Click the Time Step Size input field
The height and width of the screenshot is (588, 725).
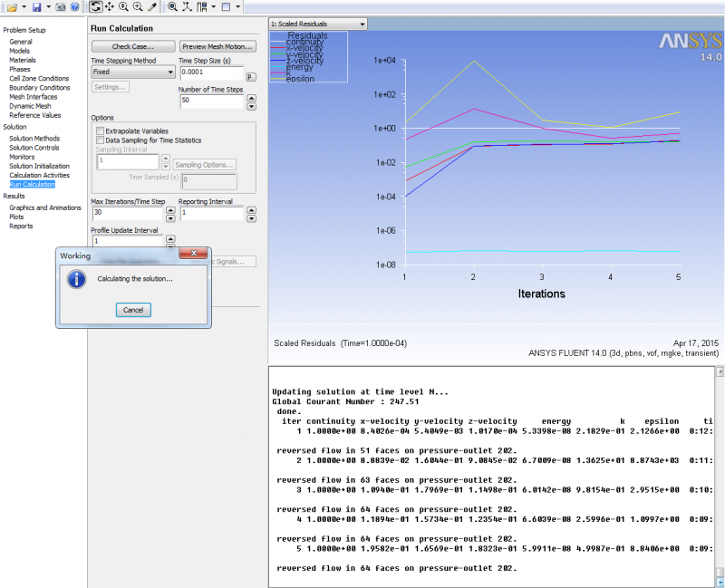(x=211, y=72)
